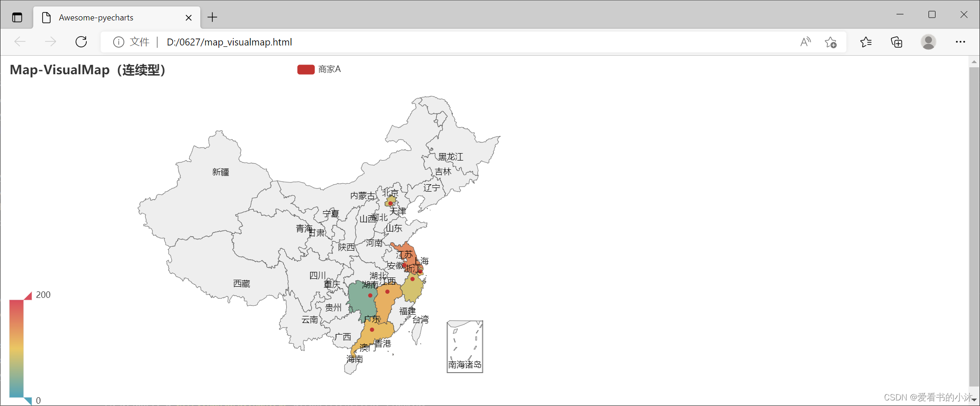Viewport: 980px width, 406px height.
Task: Click the visualMap top handle at 200
Action: pyautogui.click(x=28, y=296)
